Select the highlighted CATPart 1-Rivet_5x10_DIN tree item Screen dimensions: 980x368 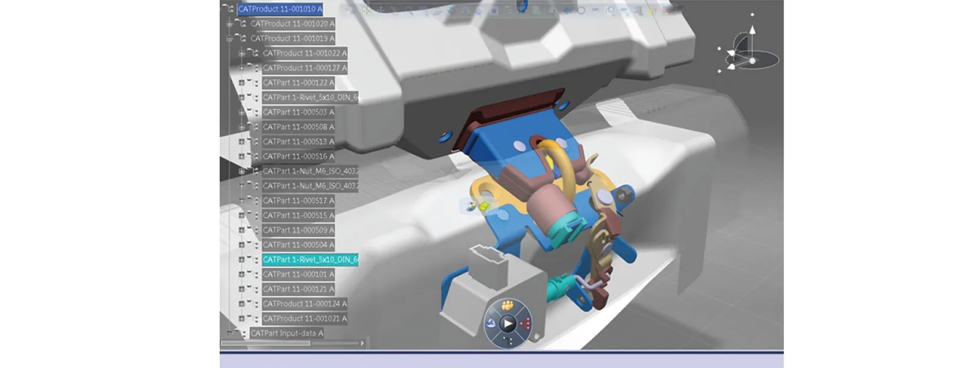310,259
